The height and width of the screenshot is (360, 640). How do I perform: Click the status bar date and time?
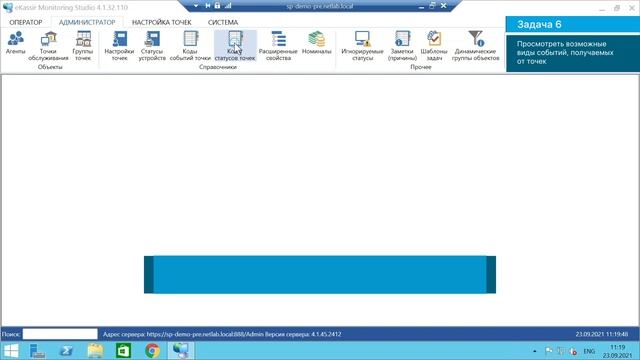tap(602, 334)
